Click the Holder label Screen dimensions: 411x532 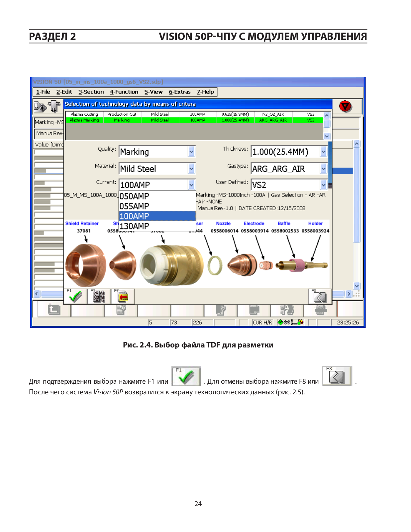coord(315,223)
